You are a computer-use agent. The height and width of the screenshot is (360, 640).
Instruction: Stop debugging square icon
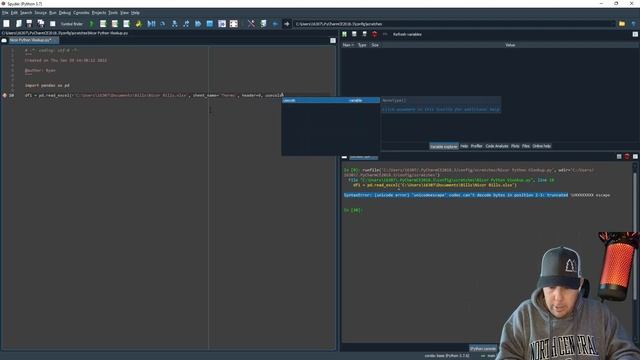(210, 24)
